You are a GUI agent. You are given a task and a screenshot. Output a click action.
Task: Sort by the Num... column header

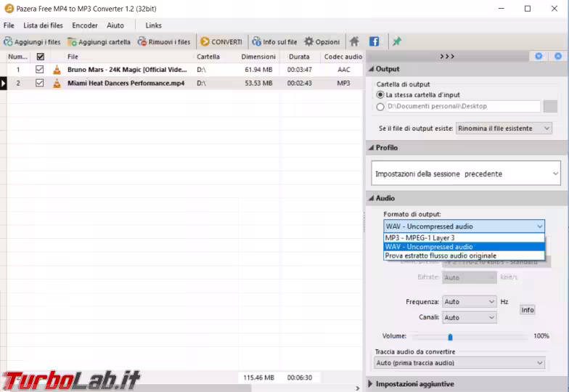17,57
